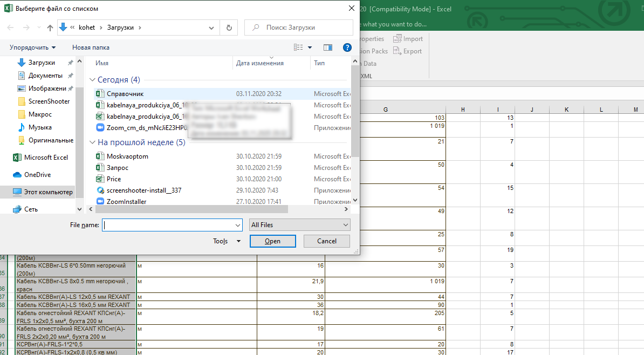Screen dimensions: 644x355
Task: Collapse the Сегодня (4) group
Action: [x=92, y=80]
